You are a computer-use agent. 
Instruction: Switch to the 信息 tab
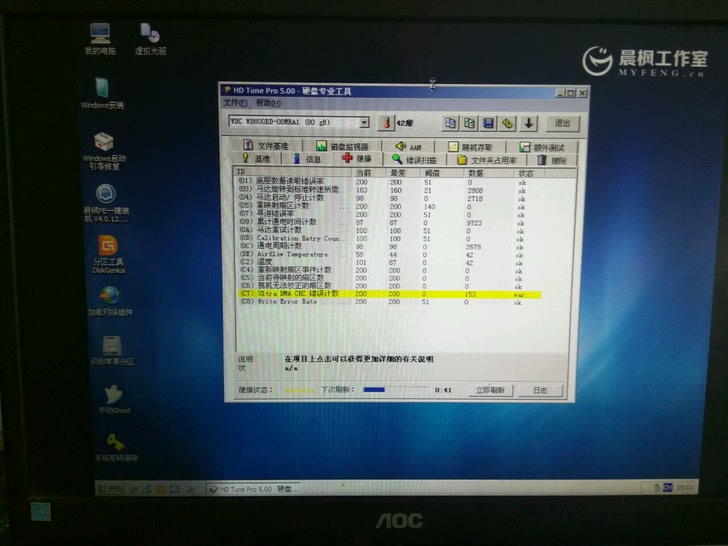(x=307, y=159)
